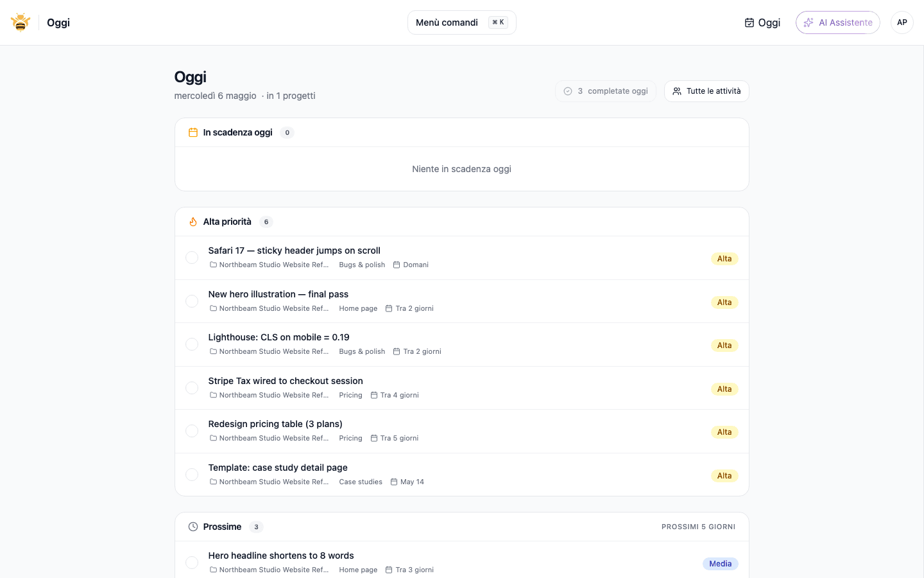924x578 pixels.
Task: Show 3 completate oggi list
Action: 606,91
